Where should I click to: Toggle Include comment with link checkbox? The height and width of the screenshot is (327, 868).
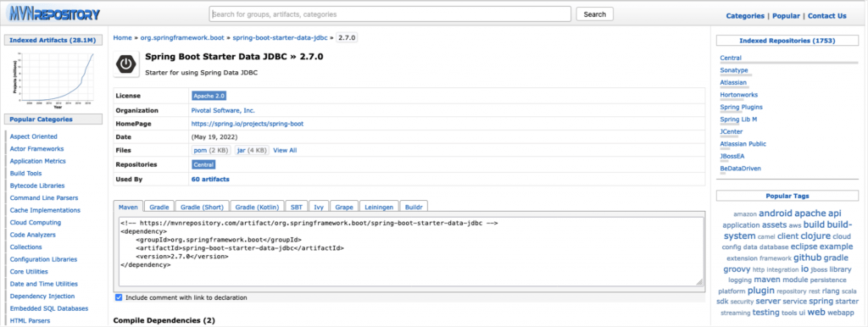119,297
